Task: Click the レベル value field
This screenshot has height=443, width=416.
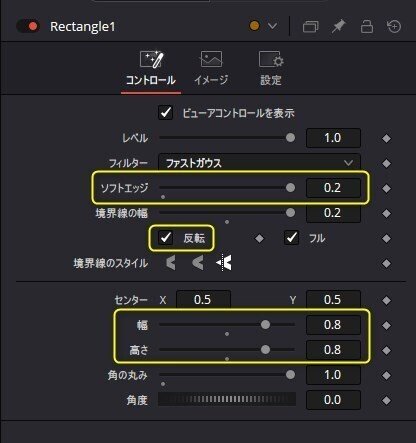Action: [x=333, y=138]
